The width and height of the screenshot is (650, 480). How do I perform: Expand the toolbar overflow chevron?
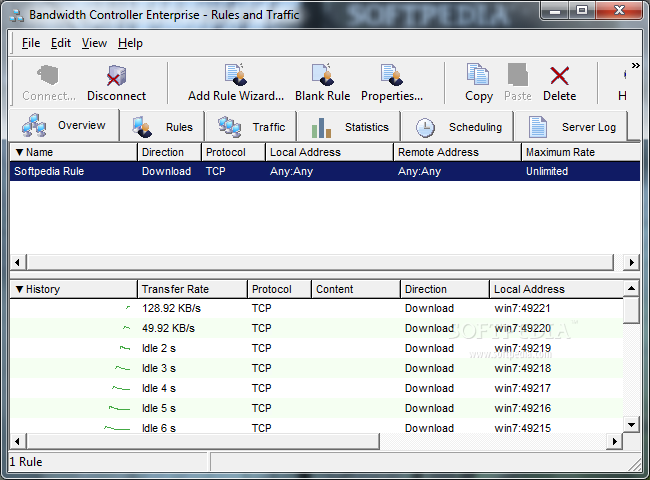(635, 65)
